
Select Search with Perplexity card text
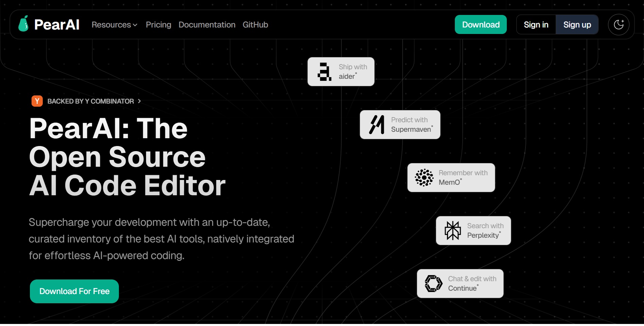[485, 231]
